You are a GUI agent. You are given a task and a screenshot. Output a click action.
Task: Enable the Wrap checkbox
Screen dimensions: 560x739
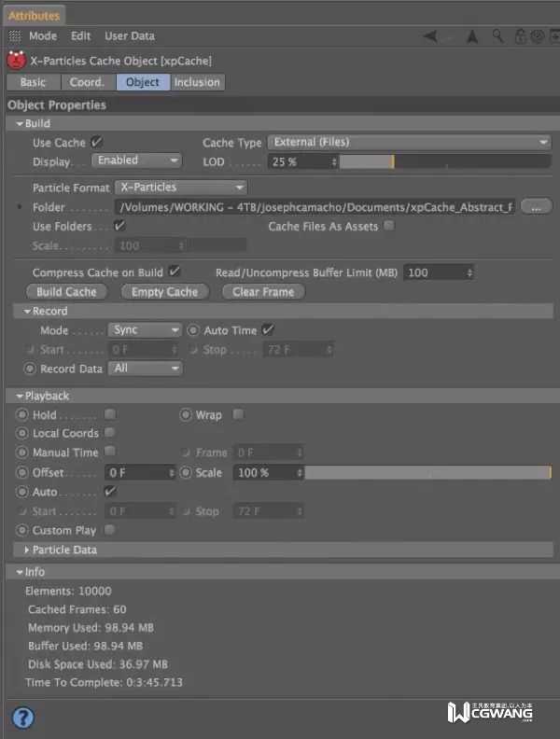[x=239, y=414]
